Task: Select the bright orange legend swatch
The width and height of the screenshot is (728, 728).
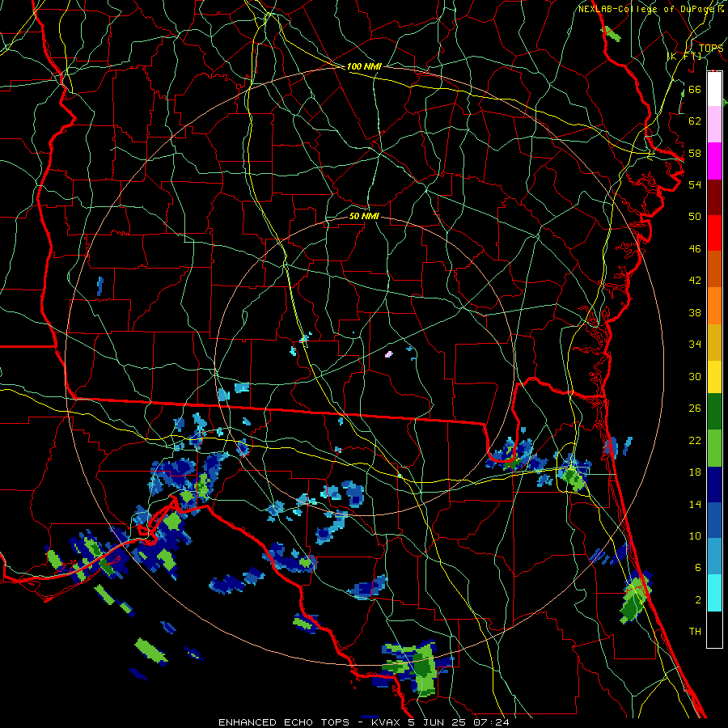Action: (714, 306)
